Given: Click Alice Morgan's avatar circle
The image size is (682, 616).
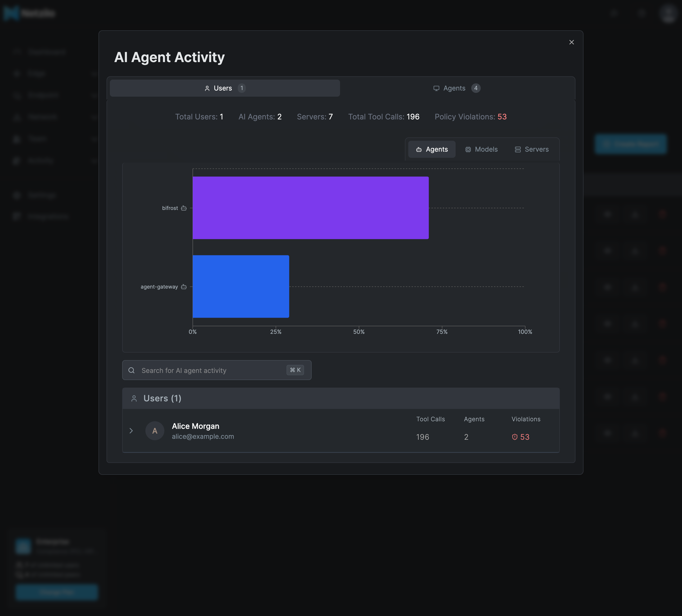Looking at the screenshot, I should (x=155, y=430).
